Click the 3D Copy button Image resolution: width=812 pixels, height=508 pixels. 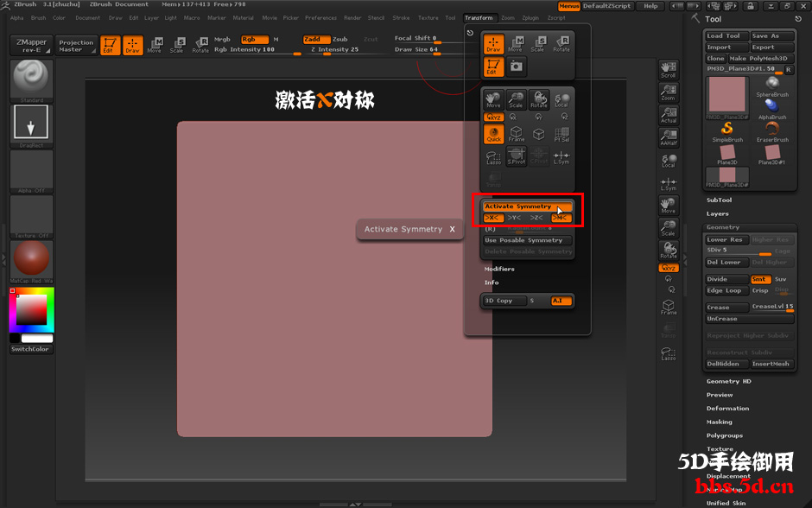[x=504, y=301]
